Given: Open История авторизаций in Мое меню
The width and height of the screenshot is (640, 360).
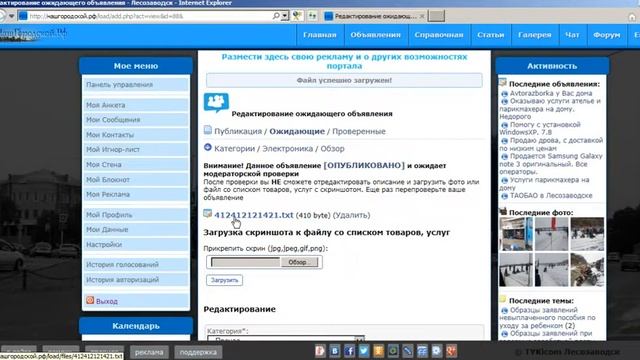Looking at the screenshot, I should pos(136,280).
